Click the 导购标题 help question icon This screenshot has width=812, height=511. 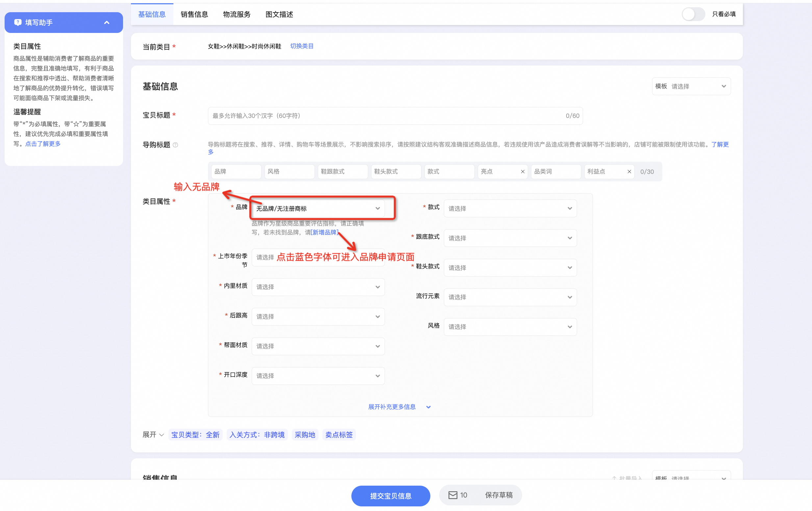[175, 145]
